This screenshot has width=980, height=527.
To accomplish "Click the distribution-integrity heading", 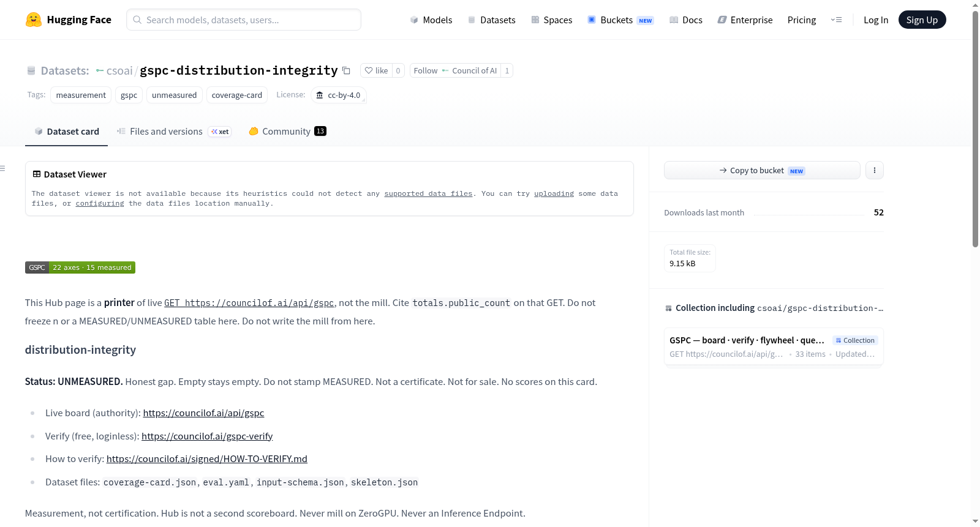I will 80,350.
